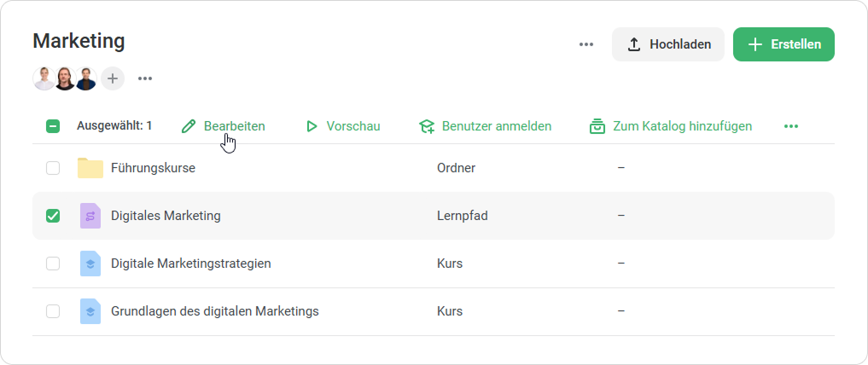Toggle the select-all checkbox beside Ausgewählt
This screenshot has height=365, width=868.
(53, 126)
